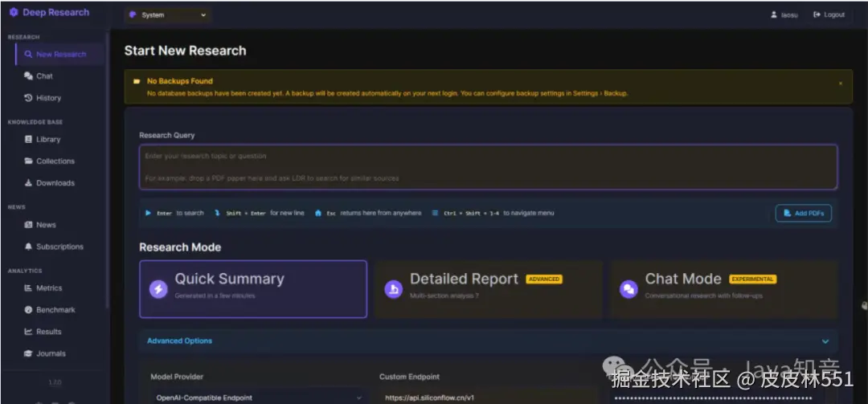Click the Logout button

(829, 15)
